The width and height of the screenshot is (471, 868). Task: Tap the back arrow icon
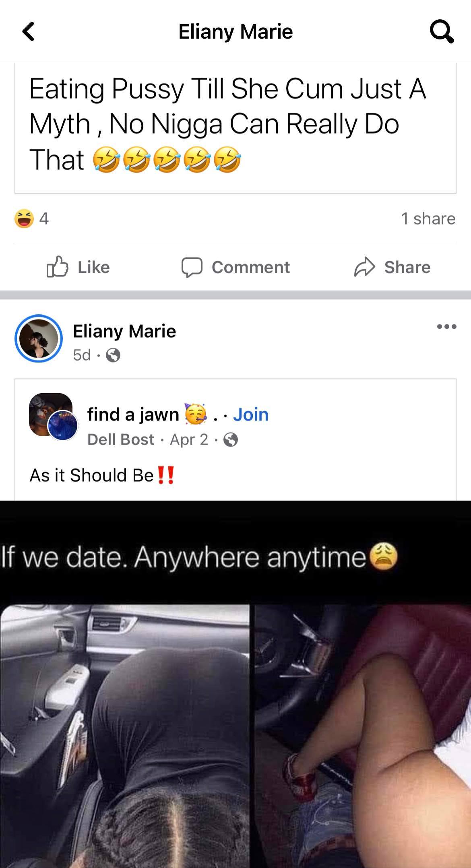(28, 32)
